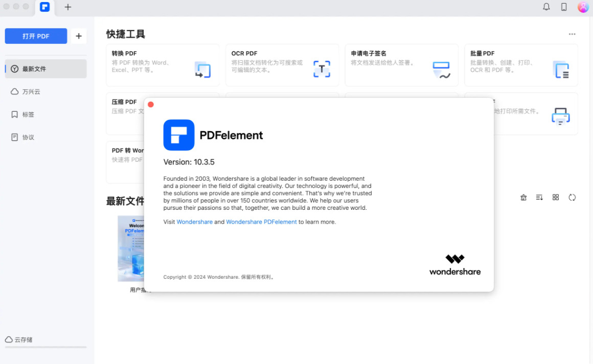Open the Wondershare PDFelement link
The height and width of the screenshot is (364, 593).
(x=261, y=222)
